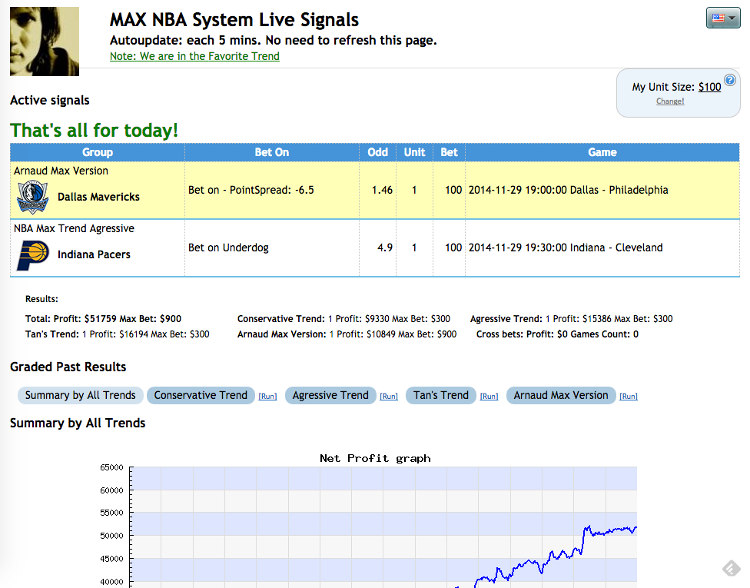
Task: Click the Indiana Pacers logo
Action: point(33,255)
